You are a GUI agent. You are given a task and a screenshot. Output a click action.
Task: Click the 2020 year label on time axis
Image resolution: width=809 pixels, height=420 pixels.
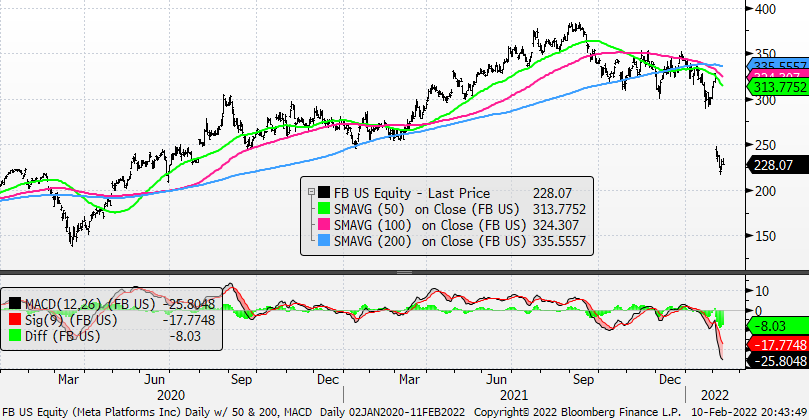click(x=171, y=395)
